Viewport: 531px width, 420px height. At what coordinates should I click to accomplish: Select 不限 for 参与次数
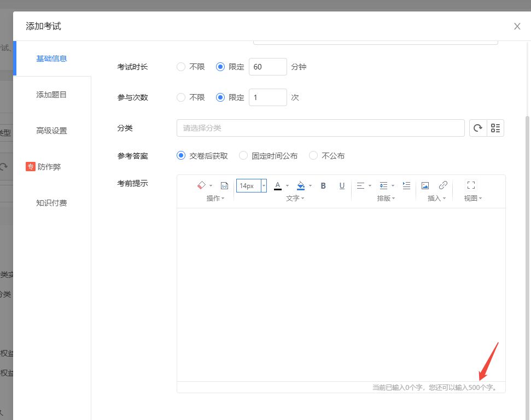coord(181,97)
